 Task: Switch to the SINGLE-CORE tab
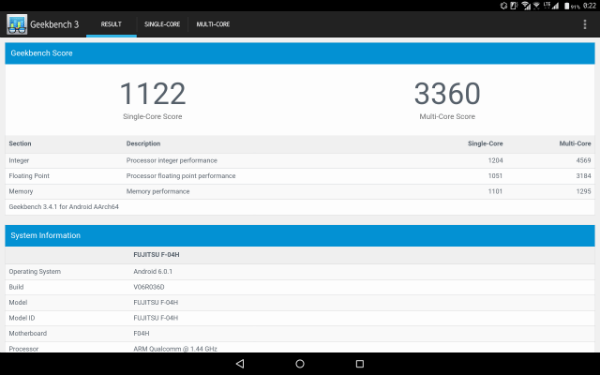coord(162,24)
